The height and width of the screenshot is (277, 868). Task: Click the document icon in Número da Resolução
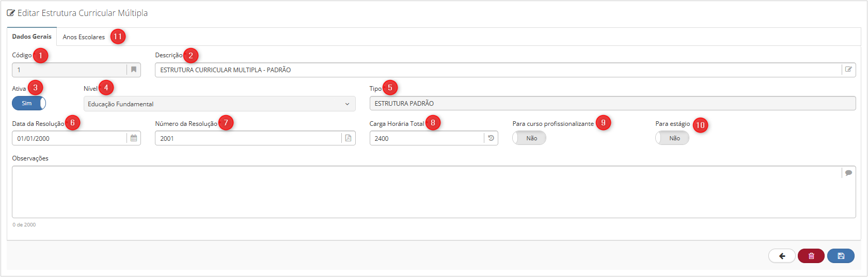point(349,138)
